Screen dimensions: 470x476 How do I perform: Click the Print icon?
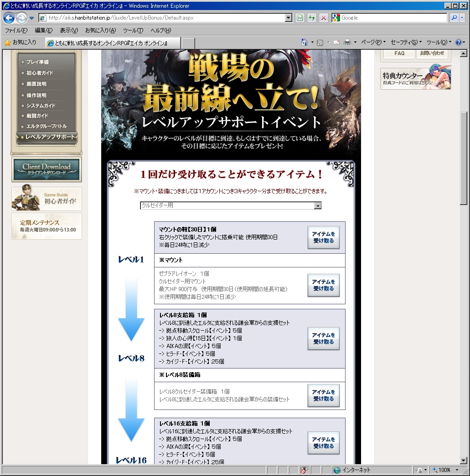point(347,42)
